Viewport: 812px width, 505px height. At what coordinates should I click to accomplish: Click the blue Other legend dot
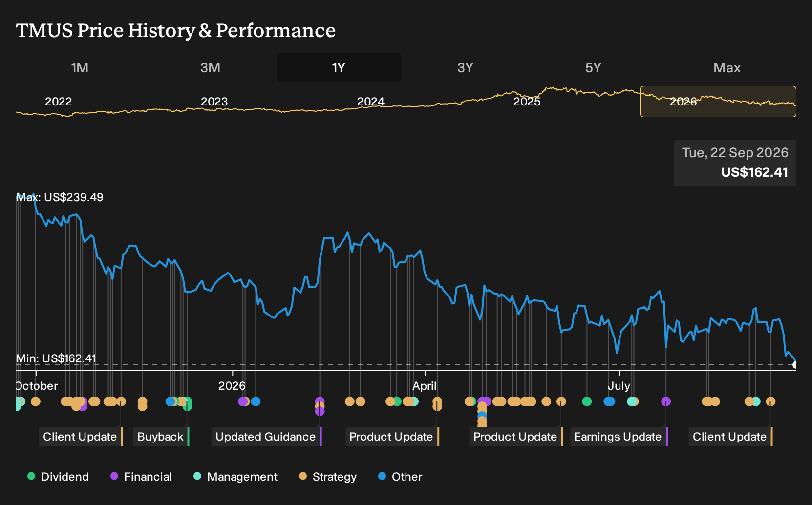coord(382,476)
